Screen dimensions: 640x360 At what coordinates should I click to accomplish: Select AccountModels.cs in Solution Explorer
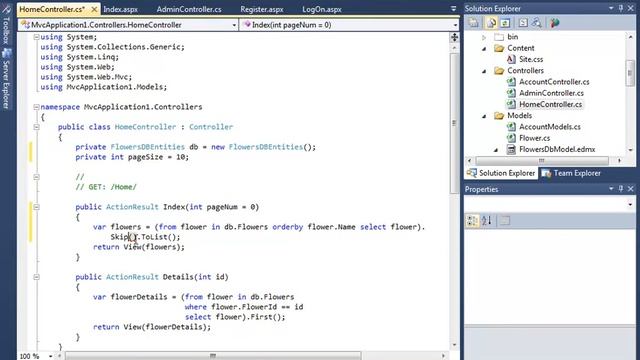(x=549, y=127)
